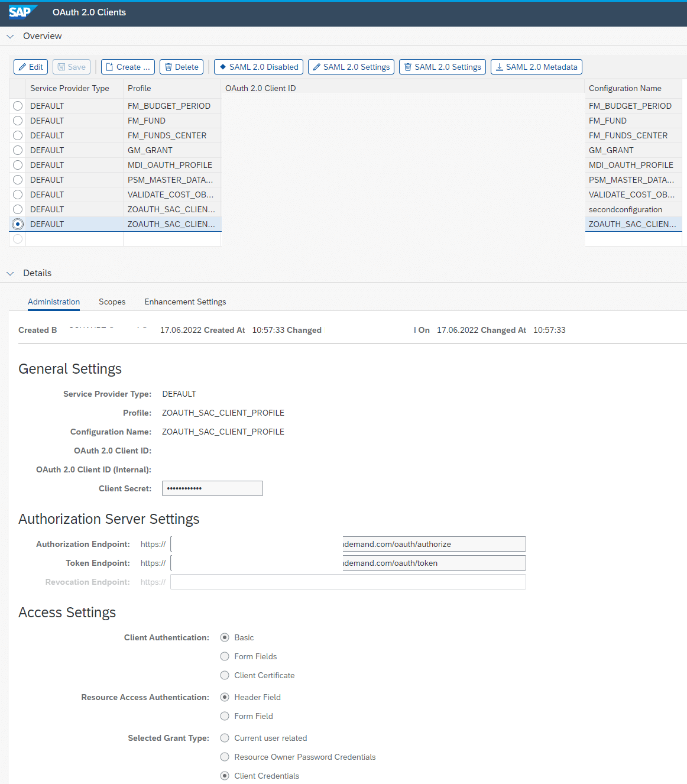Choose Form Fields client authentication
The image size is (687, 784).
coord(225,656)
